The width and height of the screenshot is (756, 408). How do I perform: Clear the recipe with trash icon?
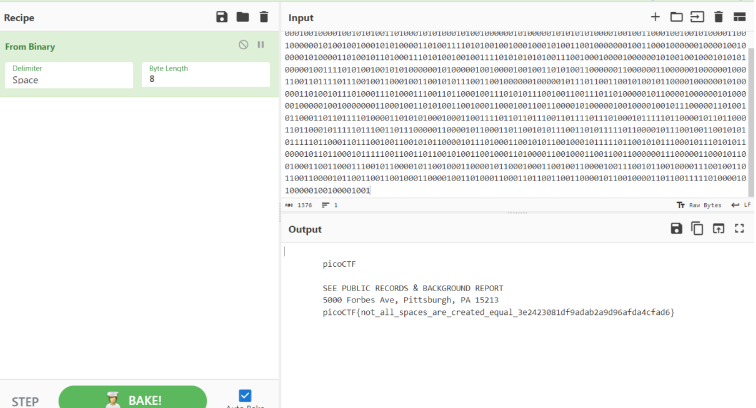tap(264, 17)
